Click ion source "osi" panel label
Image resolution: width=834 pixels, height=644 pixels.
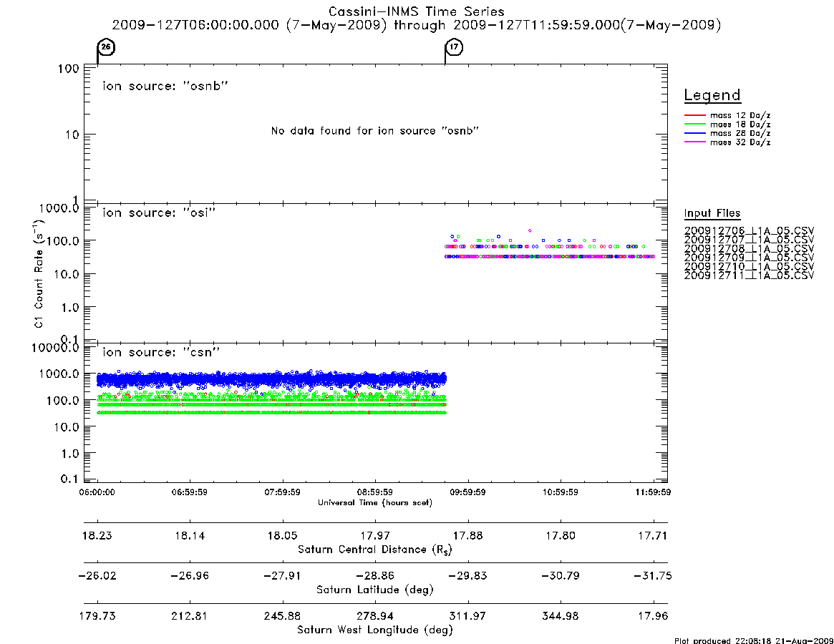[159, 213]
